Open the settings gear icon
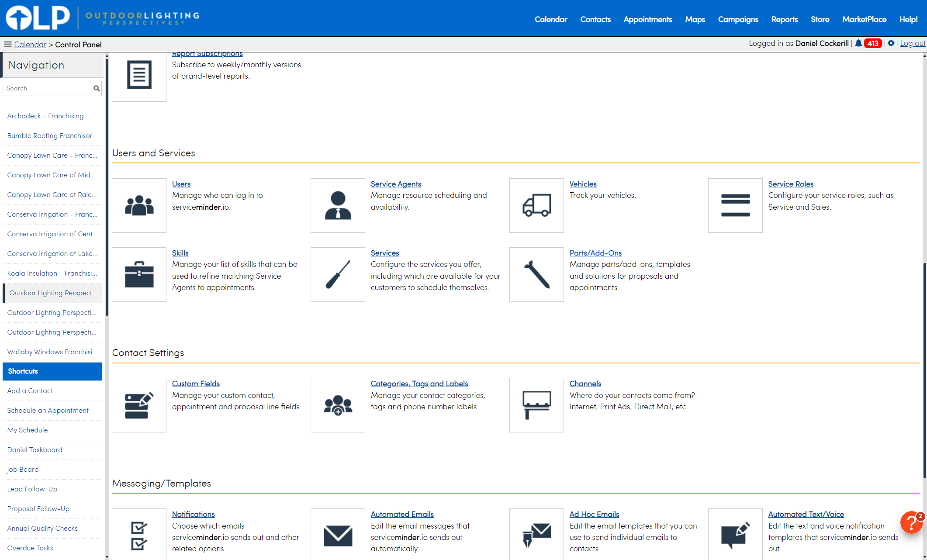 click(x=891, y=43)
